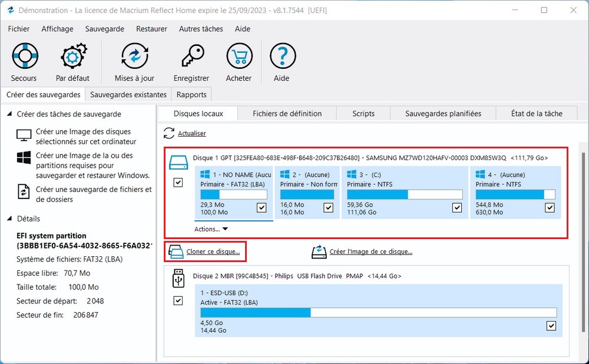Viewport: 589px width, 364px height.
Task: Open the Acheter shopping cart icon
Action: coord(239,57)
